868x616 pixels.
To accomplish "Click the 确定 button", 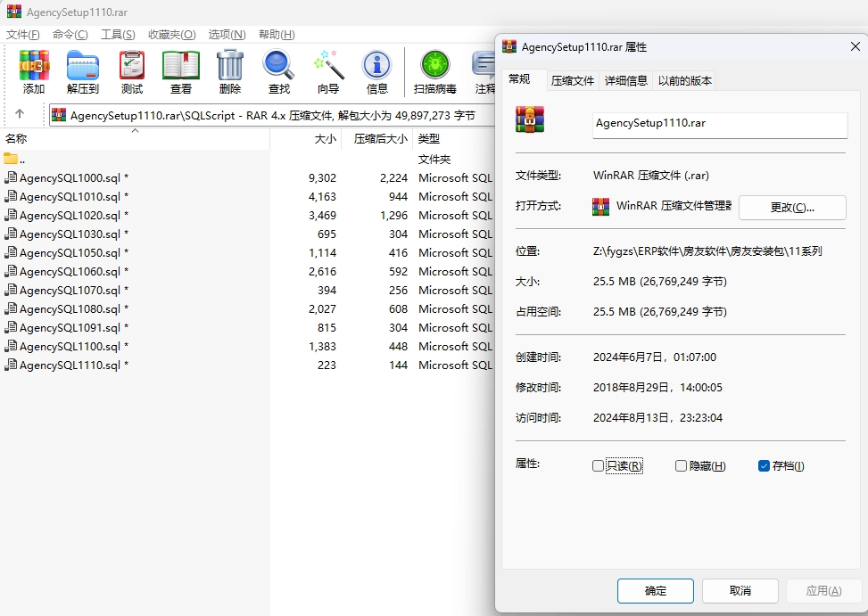I will (x=656, y=591).
